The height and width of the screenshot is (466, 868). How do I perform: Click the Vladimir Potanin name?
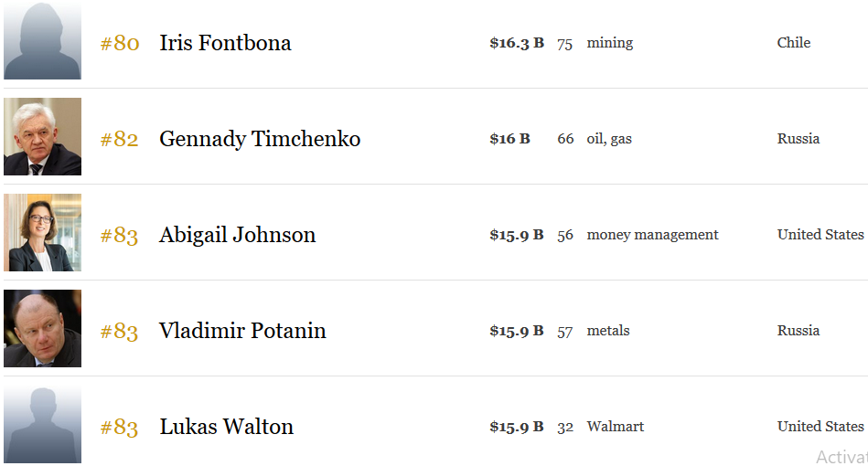coord(242,331)
